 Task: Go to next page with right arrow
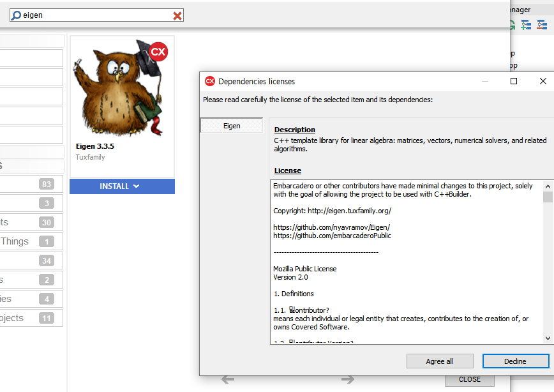coord(348,380)
